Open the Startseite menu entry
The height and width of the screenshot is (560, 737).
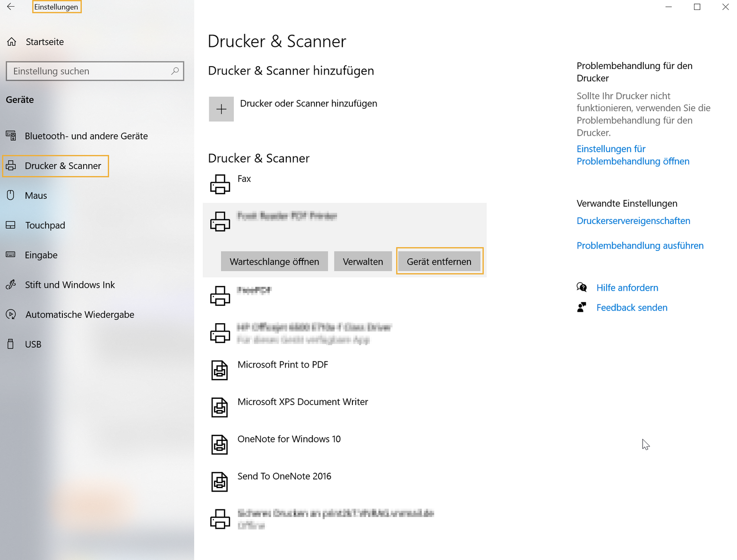pyautogui.click(x=45, y=42)
